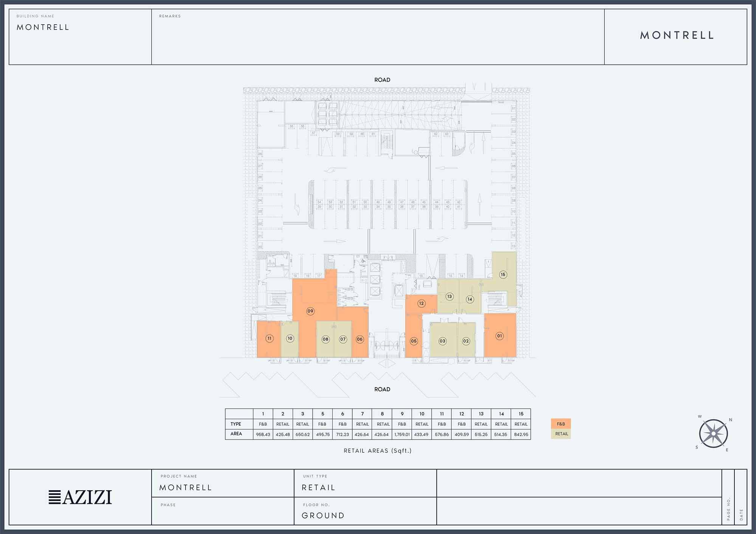The height and width of the screenshot is (534, 756).
Task: Select unit 12 circle marker
Action: tap(421, 303)
